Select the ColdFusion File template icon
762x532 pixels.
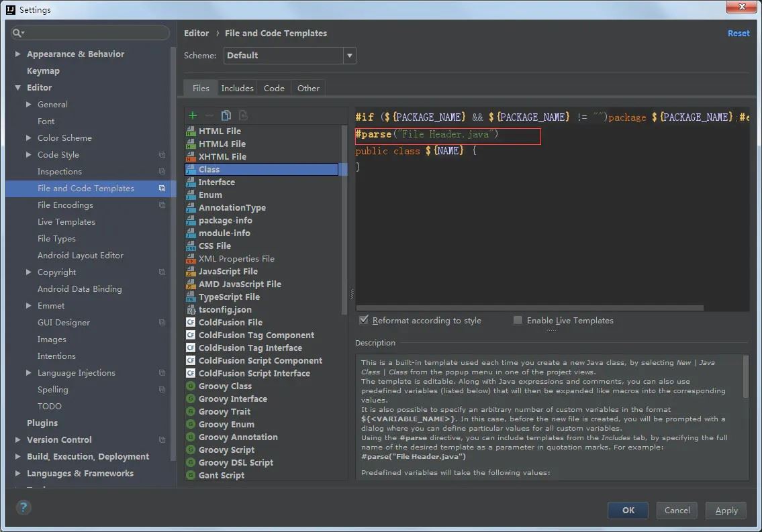click(191, 323)
